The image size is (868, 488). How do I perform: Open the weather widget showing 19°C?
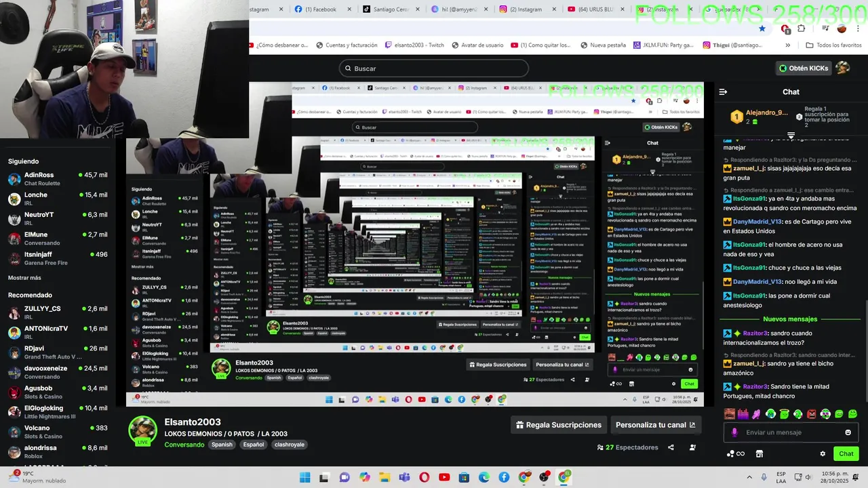coord(37,477)
